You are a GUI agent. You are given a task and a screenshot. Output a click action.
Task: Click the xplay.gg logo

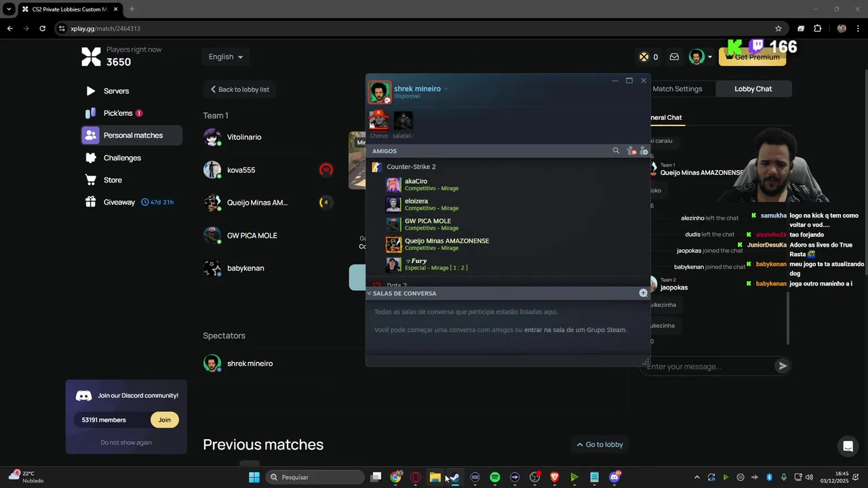91,56
